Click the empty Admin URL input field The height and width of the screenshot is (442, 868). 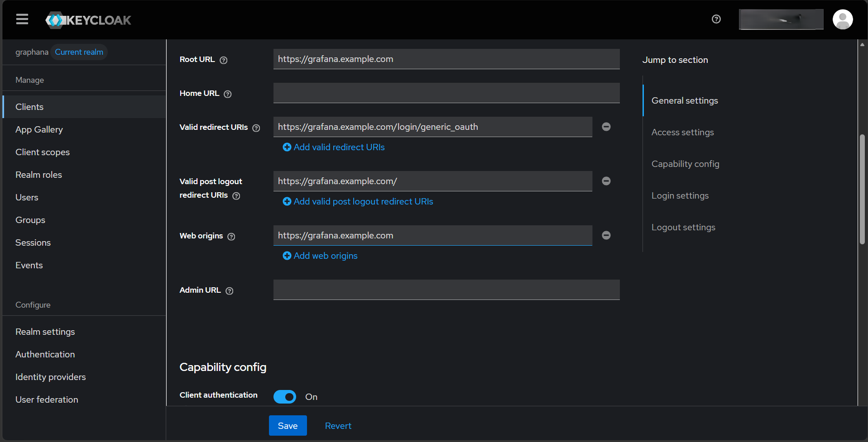pyautogui.click(x=446, y=290)
